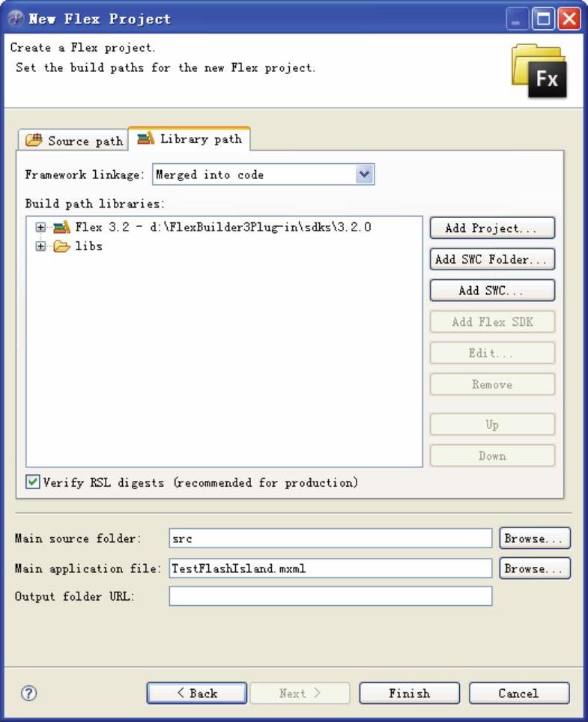This screenshot has width=588, height=722.
Task: Click the Add SWC Folder... button
Action: click(x=492, y=259)
